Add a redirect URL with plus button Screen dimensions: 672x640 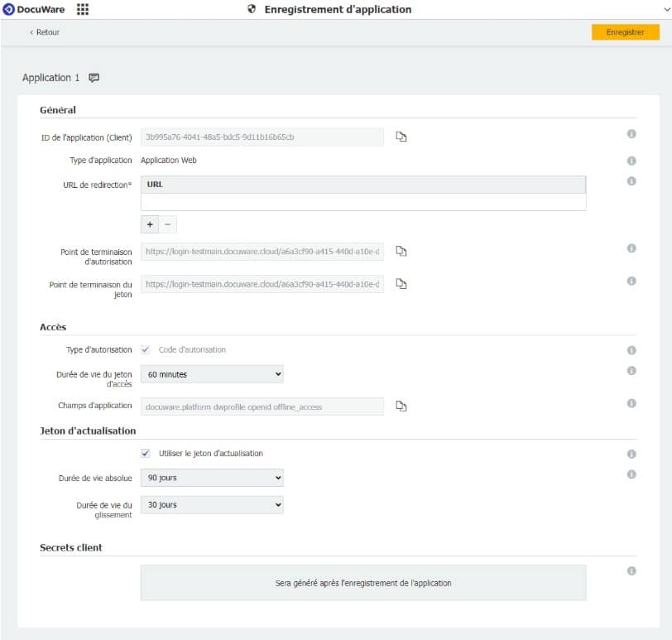(x=150, y=224)
